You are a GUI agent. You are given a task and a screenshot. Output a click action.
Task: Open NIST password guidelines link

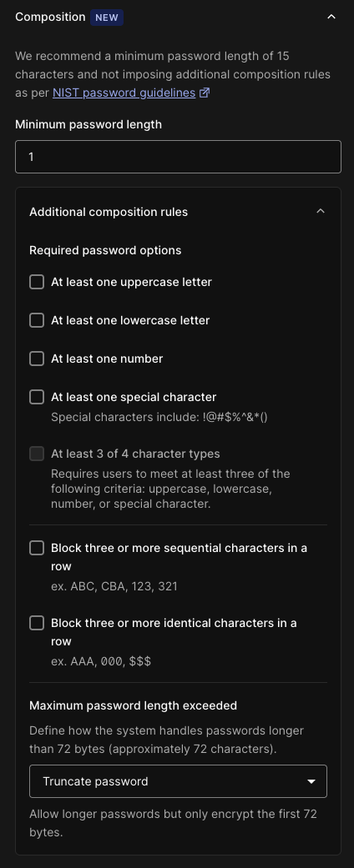click(x=124, y=93)
